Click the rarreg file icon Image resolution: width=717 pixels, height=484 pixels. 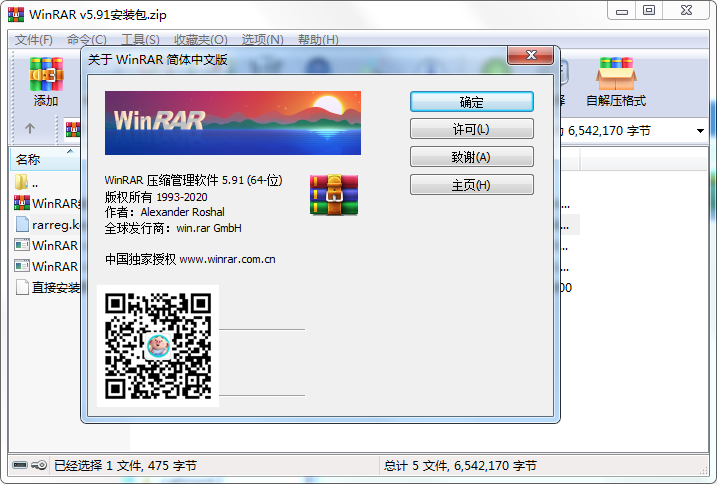[22, 224]
